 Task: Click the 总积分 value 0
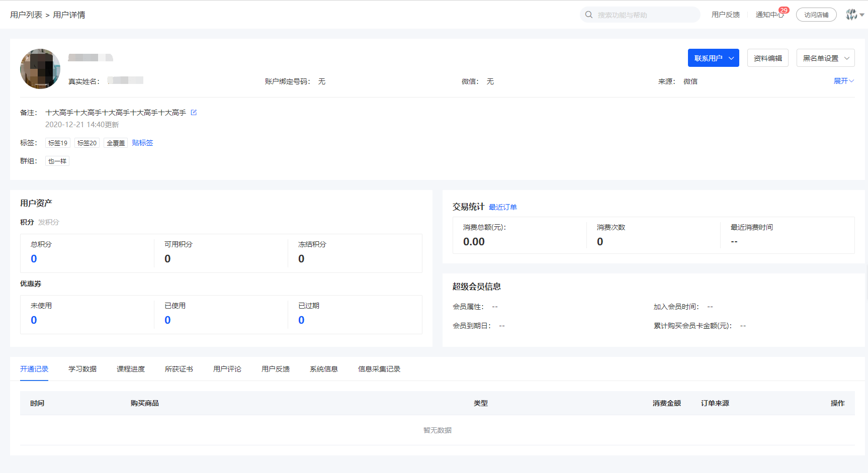pyautogui.click(x=34, y=258)
